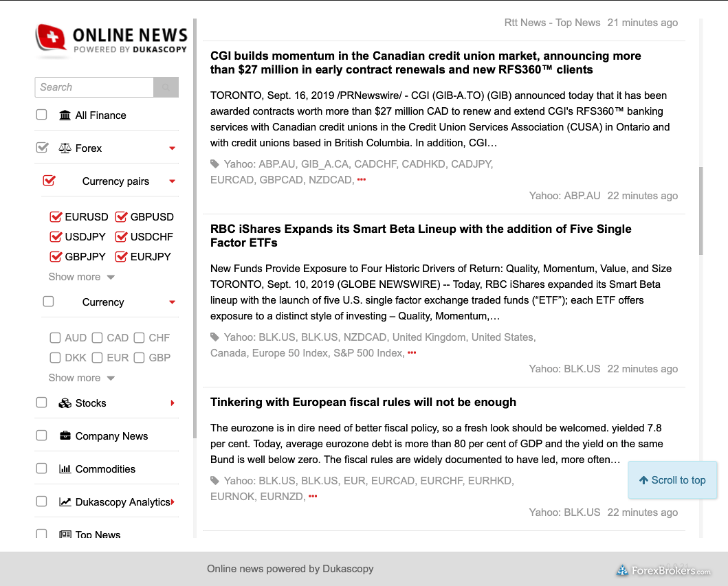Click the Dukascopy Analytics line chart icon

coord(65,502)
